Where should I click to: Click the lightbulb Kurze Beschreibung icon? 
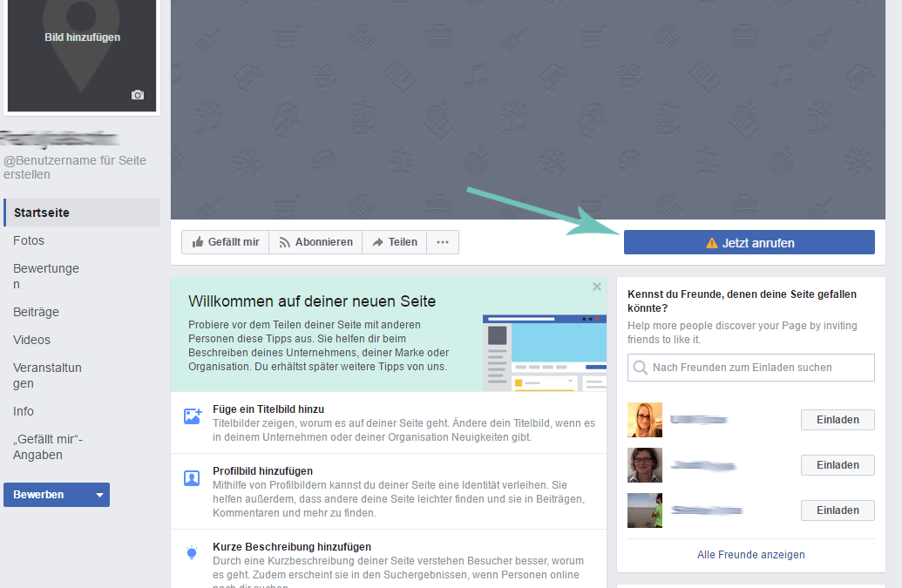[x=192, y=553]
